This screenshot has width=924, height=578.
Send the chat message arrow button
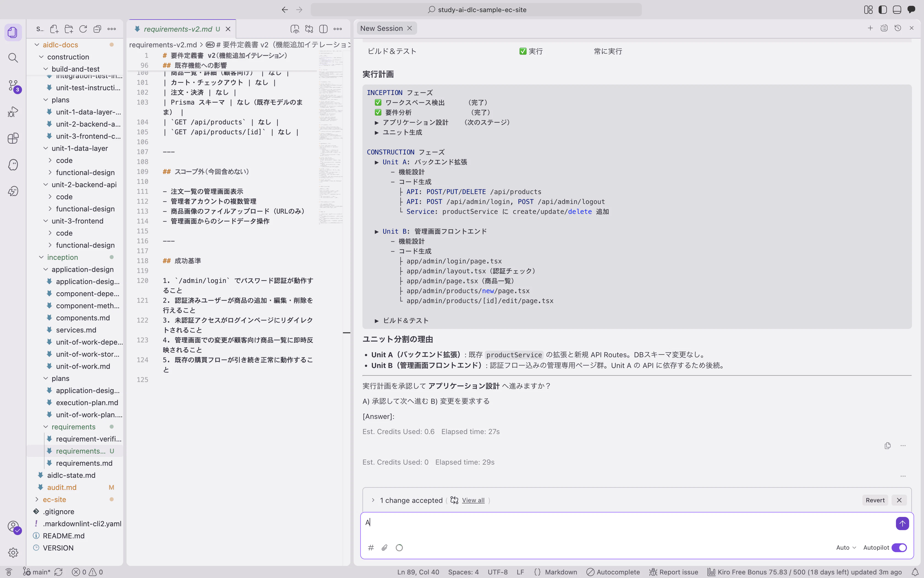[902, 523]
